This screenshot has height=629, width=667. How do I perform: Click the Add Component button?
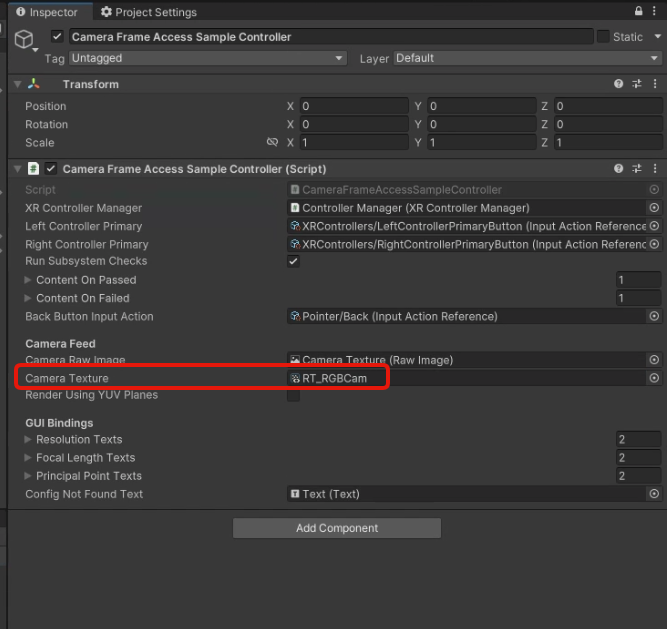336,528
